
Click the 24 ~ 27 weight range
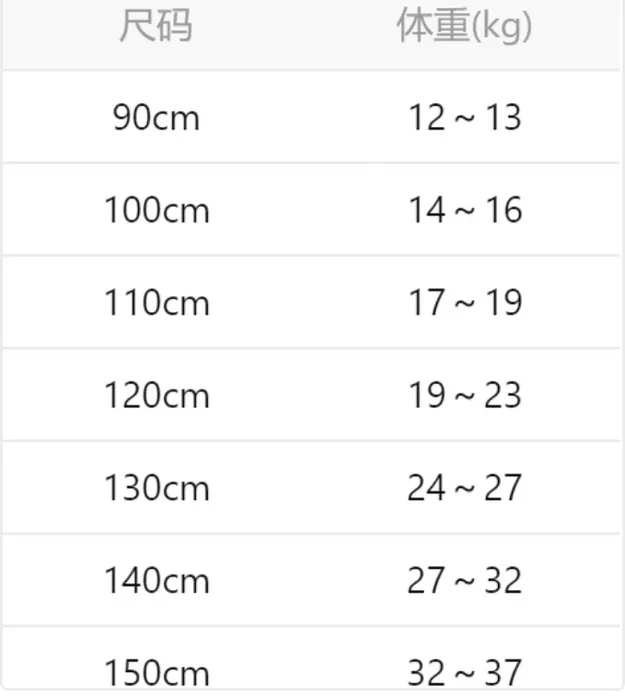[464, 488]
